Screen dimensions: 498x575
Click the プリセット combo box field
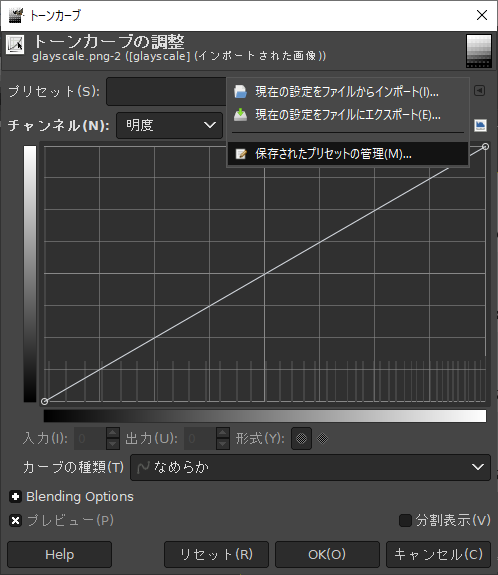coord(166,91)
